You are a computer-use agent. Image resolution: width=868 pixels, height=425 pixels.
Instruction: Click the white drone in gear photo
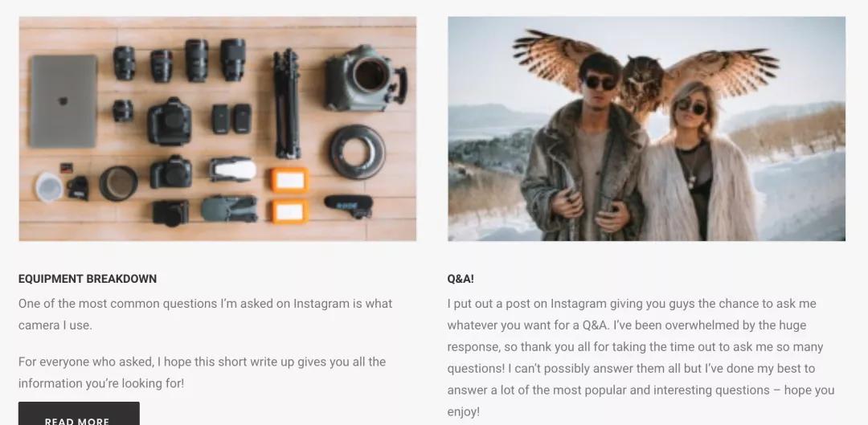(232, 169)
